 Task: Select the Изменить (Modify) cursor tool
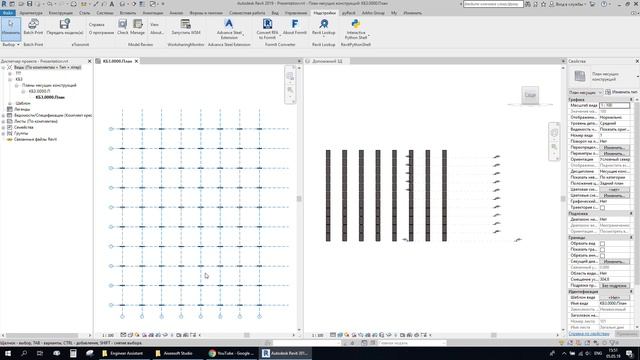coord(11,29)
